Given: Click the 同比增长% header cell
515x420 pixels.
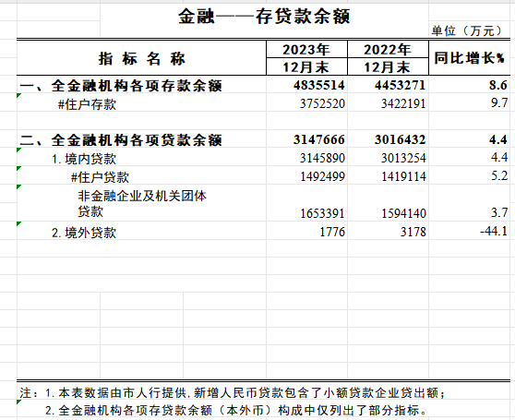Looking at the screenshot, I should pyautogui.click(x=470, y=58).
